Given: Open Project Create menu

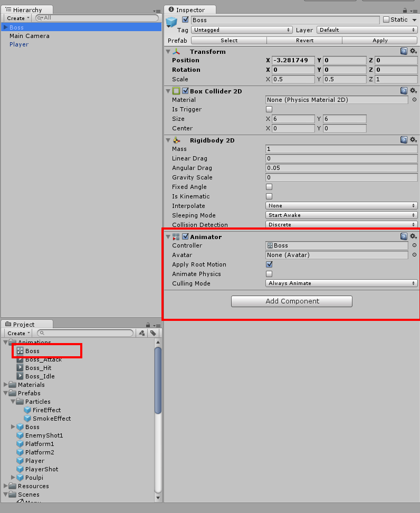Looking at the screenshot, I should point(18,333).
